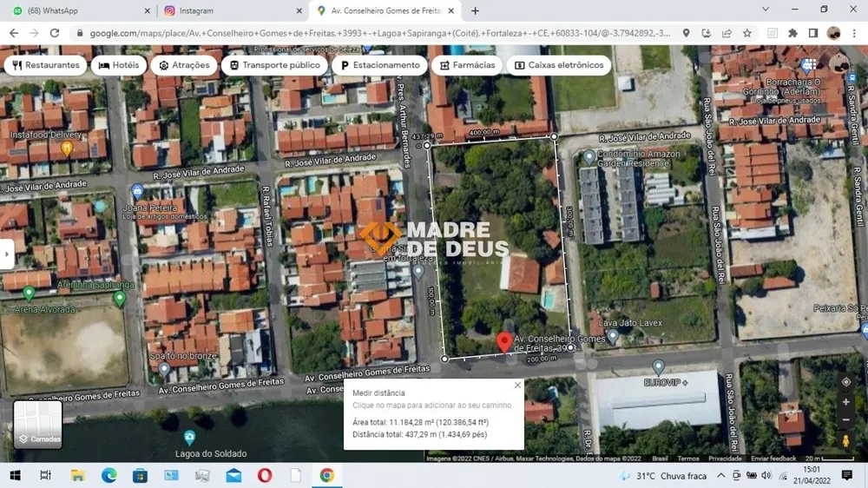Filter map by Caixas eletrônicos

click(559, 65)
